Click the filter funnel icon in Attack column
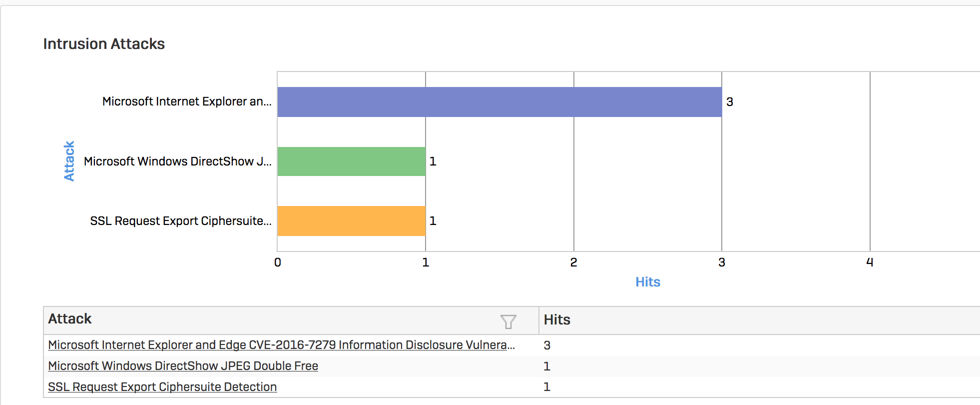The width and height of the screenshot is (980, 405). coord(508,321)
